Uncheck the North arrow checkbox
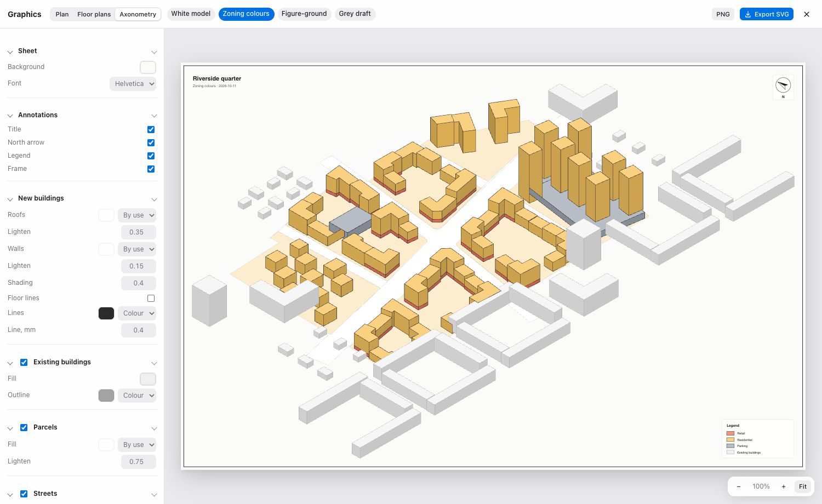The height and width of the screenshot is (504, 822). point(151,142)
